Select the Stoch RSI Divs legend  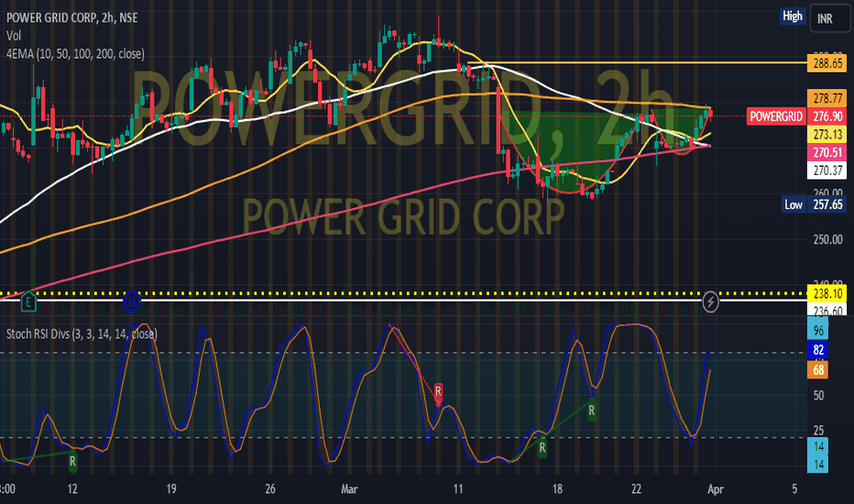click(82, 334)
